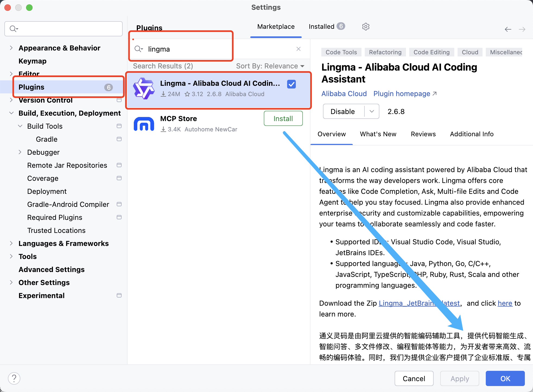Expand Appearance & Behavior tree node
Viewport: 533px width, 392px height.
(11, 48)
